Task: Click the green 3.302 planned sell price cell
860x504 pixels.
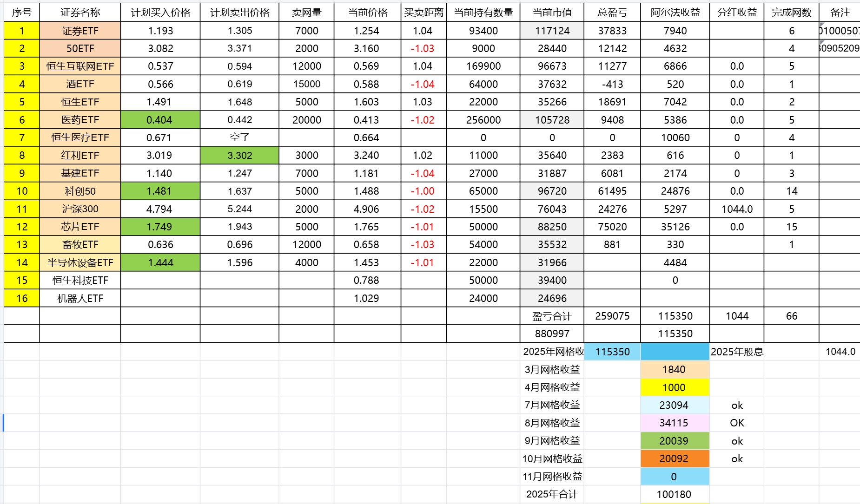Action: pyautogui.click(x=239, y=156)
